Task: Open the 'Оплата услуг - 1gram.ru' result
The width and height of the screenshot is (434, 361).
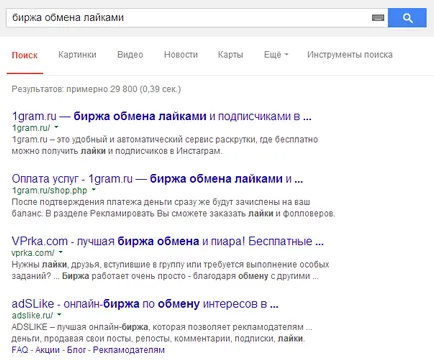Action: coord(157,179)
